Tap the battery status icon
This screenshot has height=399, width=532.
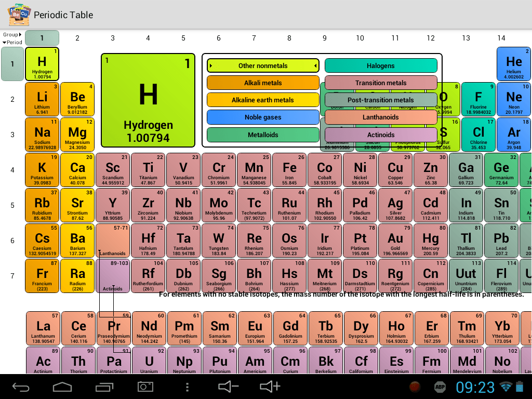coord(520,387)
